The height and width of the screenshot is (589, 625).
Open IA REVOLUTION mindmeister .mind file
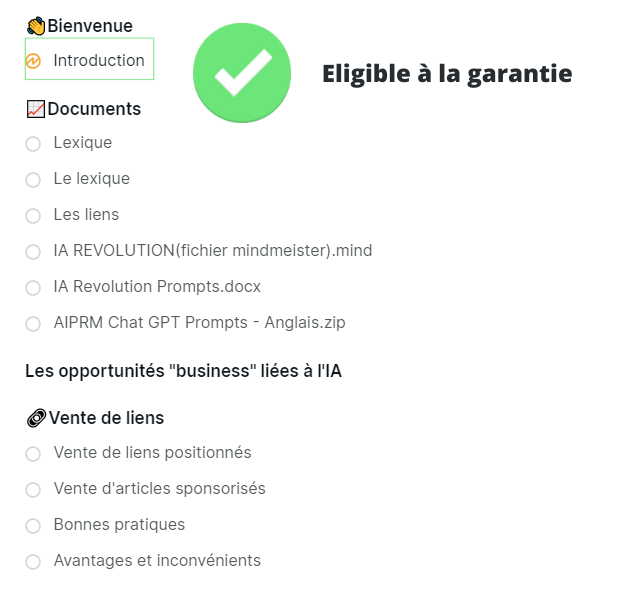213,251
